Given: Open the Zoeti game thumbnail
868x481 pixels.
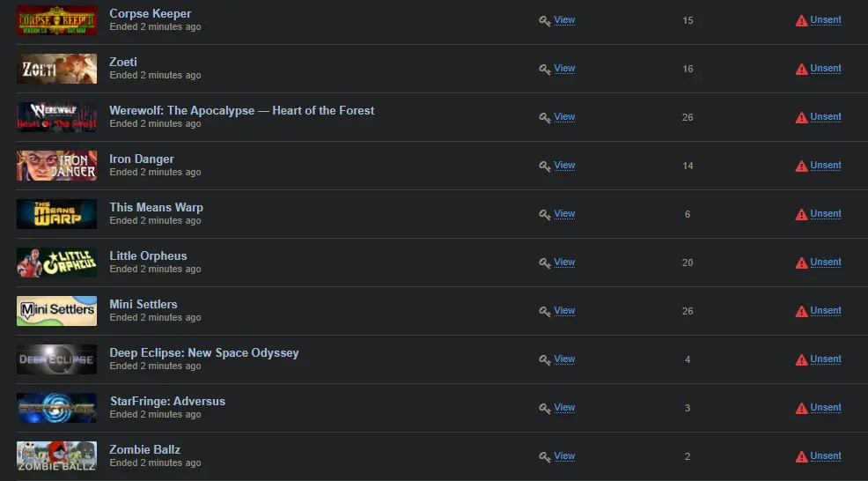Looking at the screenshot, I should pos(56,69).
